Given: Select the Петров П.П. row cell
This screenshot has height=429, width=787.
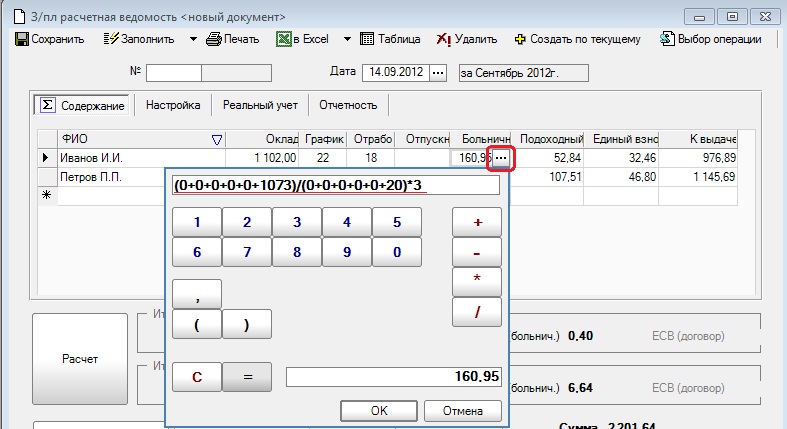Looking at the screenshot, I should [x=111, y=177].
